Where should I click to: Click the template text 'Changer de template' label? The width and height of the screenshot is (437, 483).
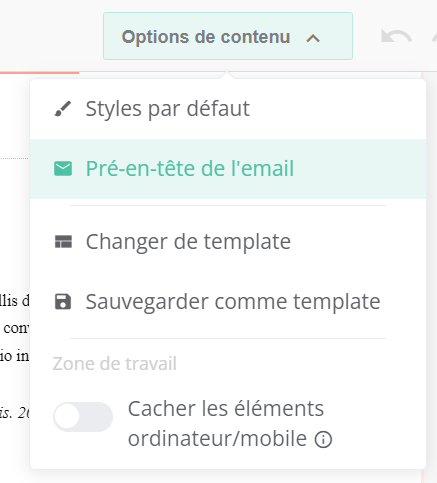tap(188, 242)
